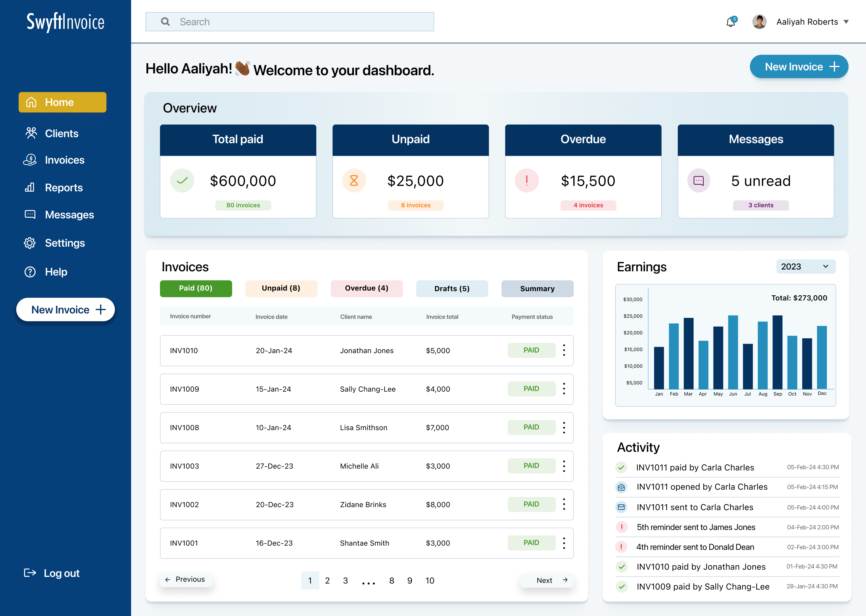Open the three-dot menu for INV1009
This screenshot has height=616, width=866.
[564, 388]
